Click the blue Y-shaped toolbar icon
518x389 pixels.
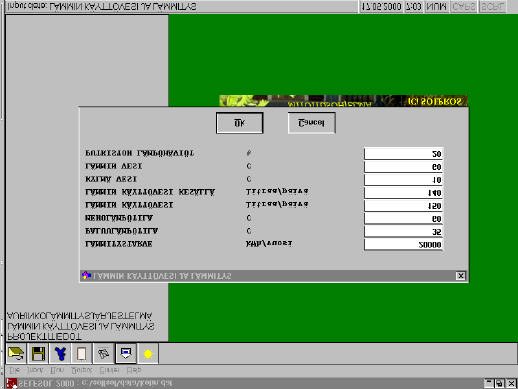click(60, 354)
